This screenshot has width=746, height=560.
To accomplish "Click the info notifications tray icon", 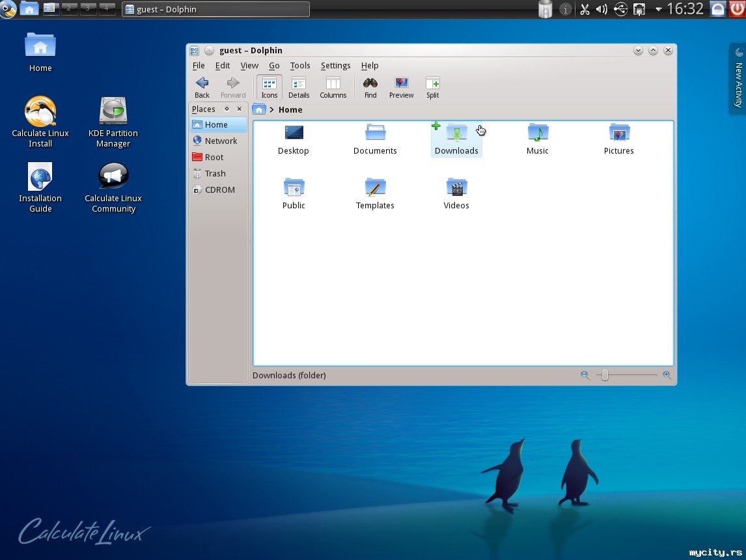I will 565,9.
